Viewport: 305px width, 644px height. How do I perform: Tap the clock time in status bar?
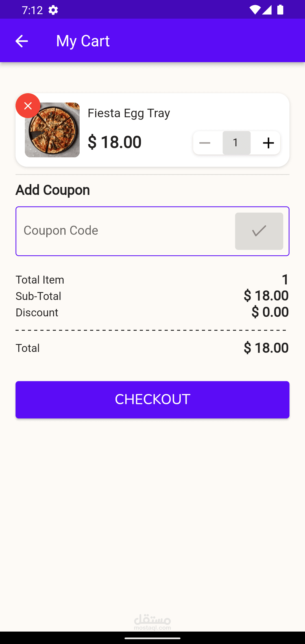32,10
